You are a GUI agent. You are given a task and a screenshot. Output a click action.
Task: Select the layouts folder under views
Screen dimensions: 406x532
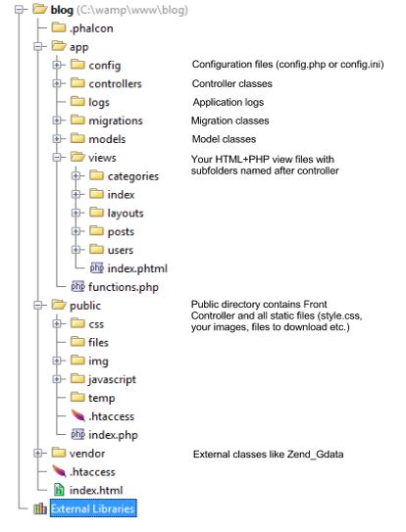pos(126,213)
